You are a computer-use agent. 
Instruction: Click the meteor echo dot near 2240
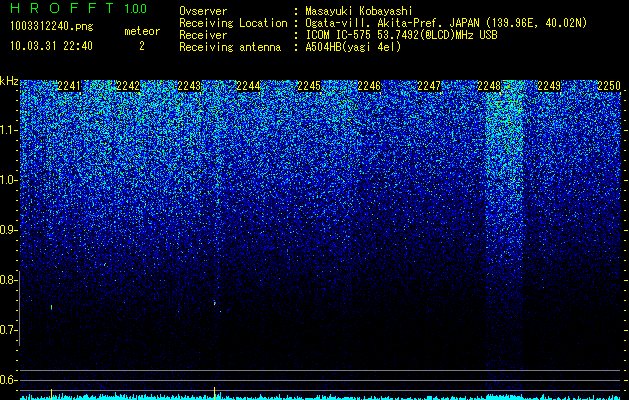click(51, 308)
